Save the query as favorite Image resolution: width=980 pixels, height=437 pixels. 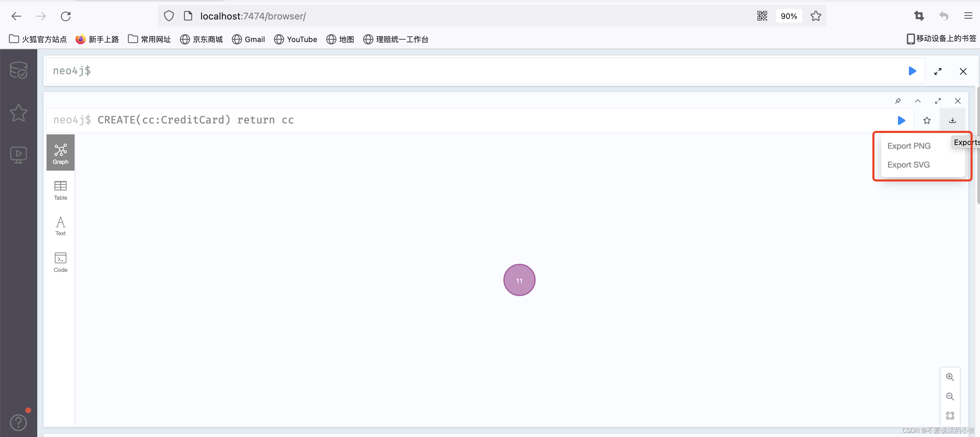coord(927,120)
